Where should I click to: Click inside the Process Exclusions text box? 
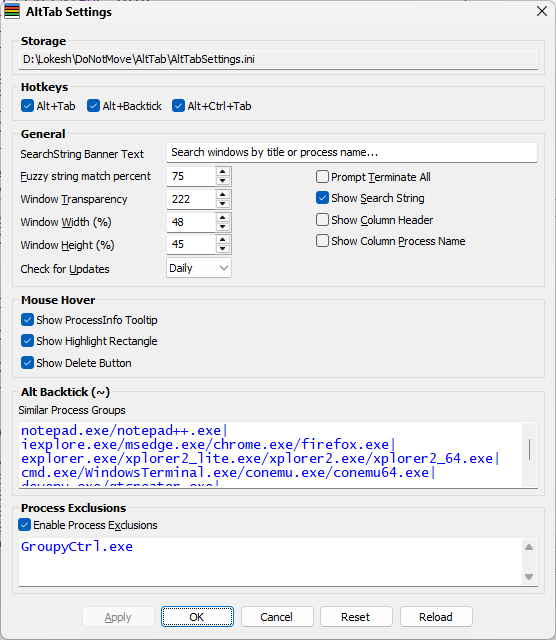270,562
